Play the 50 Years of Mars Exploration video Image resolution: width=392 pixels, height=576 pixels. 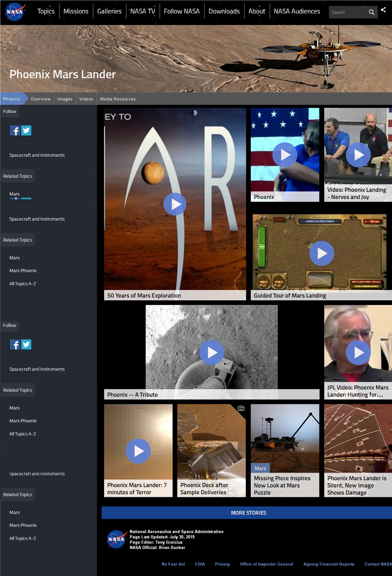coord(175,204)
